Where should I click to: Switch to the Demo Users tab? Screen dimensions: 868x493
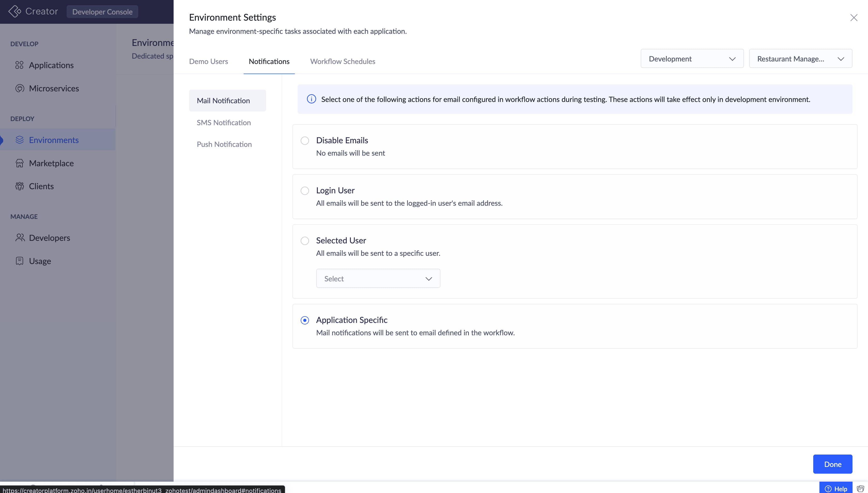pyautogui.click(x=208, y=61)
